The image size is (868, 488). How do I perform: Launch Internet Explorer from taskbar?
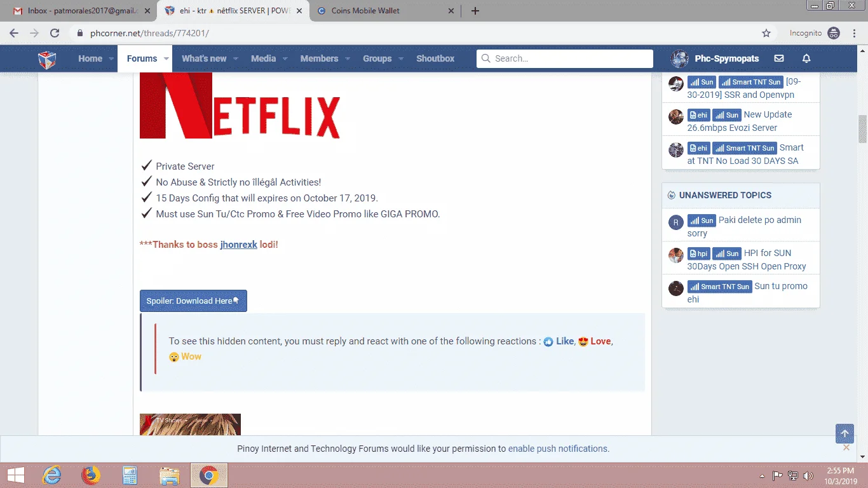coord(51,475)
